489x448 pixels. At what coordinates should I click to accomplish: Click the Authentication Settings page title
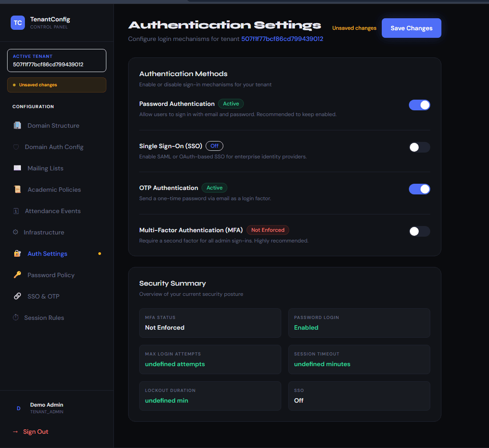tap(225, 25)
